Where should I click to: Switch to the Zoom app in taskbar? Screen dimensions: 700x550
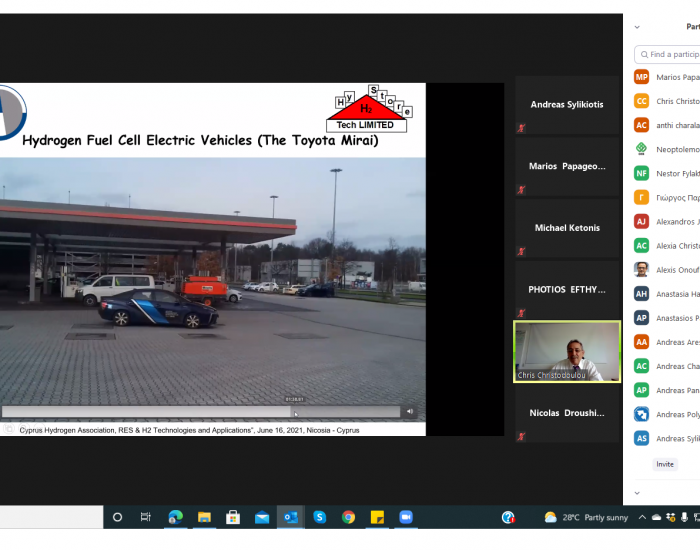pyautogui.click(x=406, y=517)
